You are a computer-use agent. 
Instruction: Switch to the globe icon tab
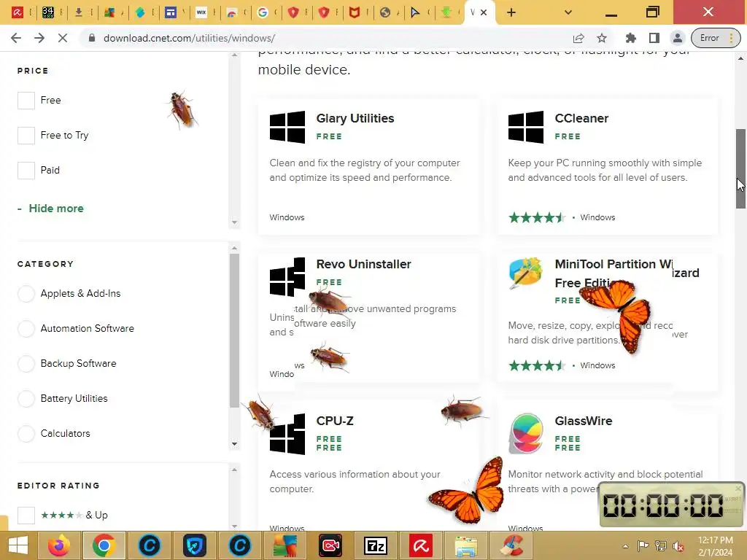tap(385, 12)
